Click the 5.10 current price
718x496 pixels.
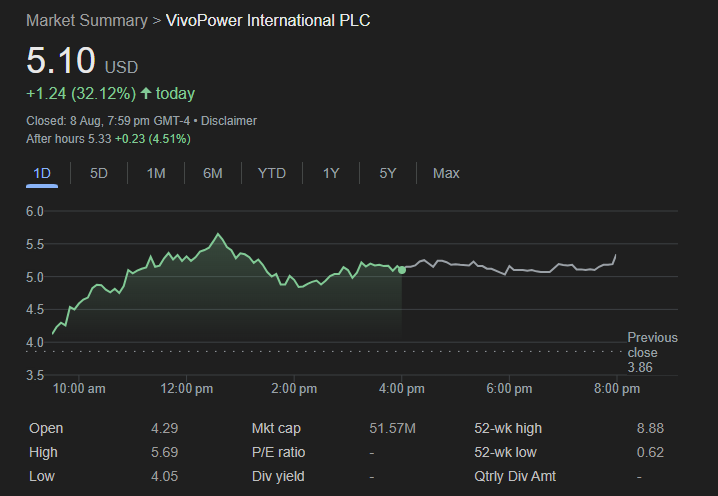point(61,60)
